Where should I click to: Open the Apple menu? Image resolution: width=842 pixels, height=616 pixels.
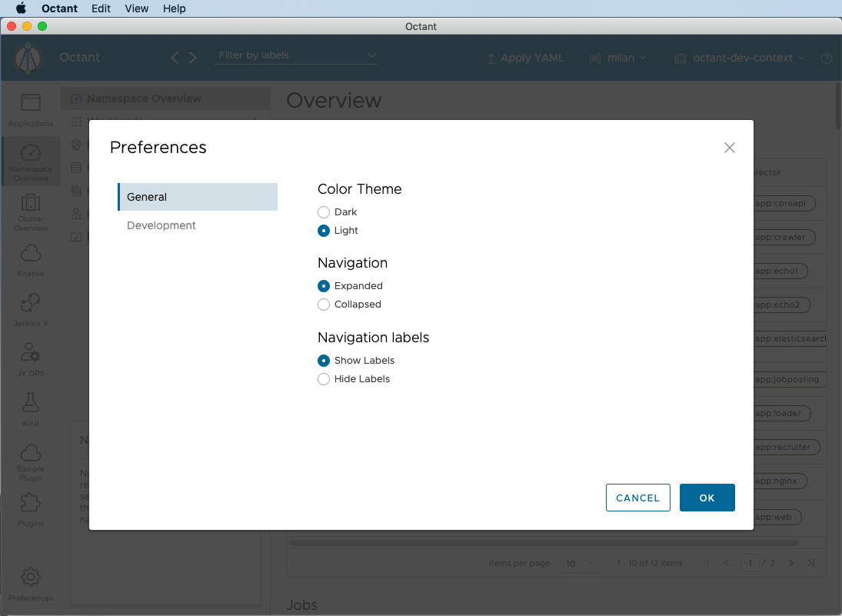21,8
